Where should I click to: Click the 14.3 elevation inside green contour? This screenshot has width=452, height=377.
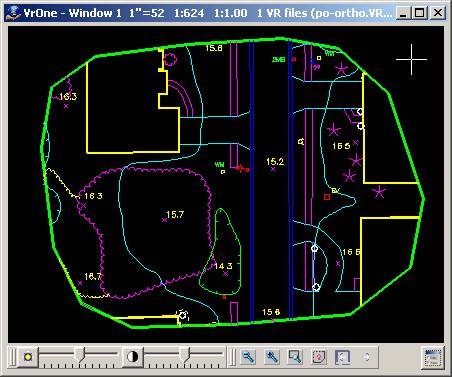[223, 266]
